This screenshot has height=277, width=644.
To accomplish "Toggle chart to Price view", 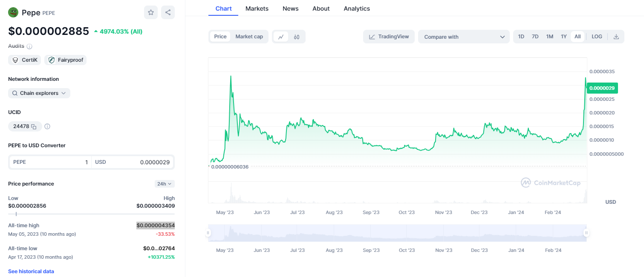I will click(220, 37).
